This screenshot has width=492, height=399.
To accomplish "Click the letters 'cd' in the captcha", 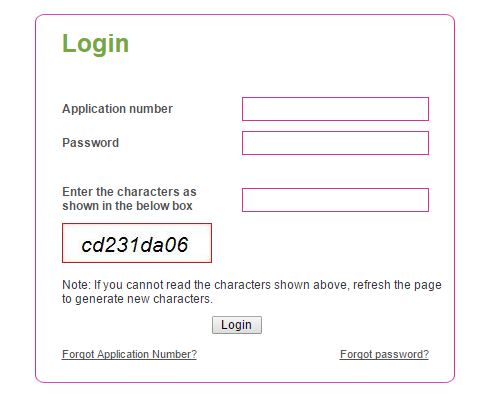I will (x=93, y=245).
